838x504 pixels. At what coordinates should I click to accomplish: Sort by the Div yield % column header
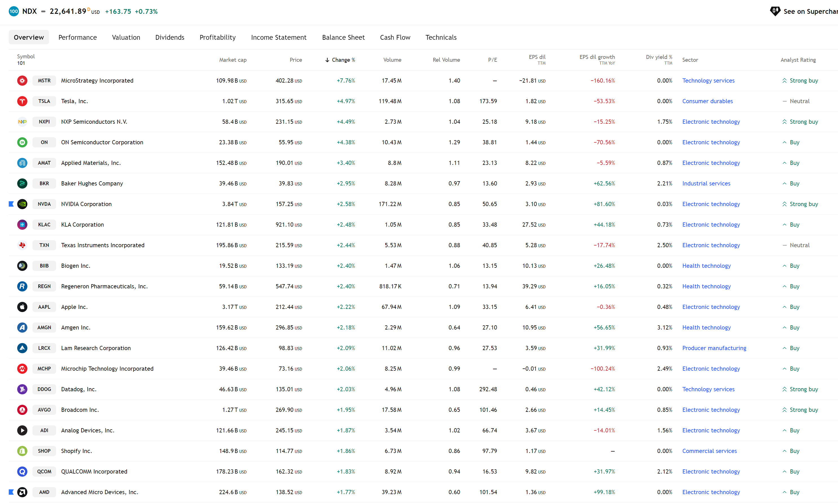coord(659,59)
